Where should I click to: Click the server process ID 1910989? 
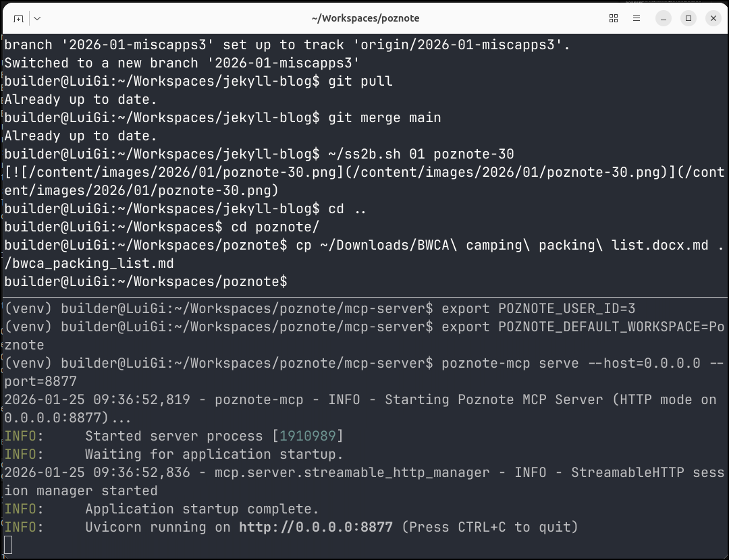coord(307,436)
